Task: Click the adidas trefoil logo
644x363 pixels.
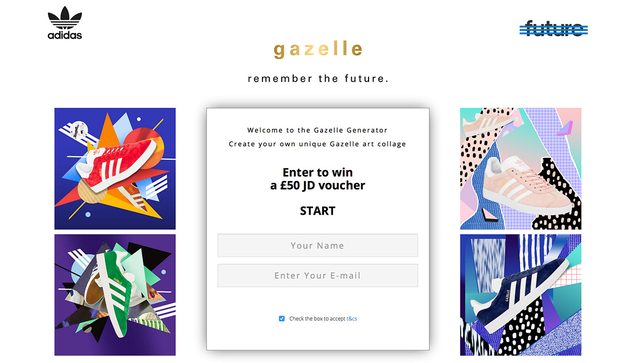Action: [65, 18]
